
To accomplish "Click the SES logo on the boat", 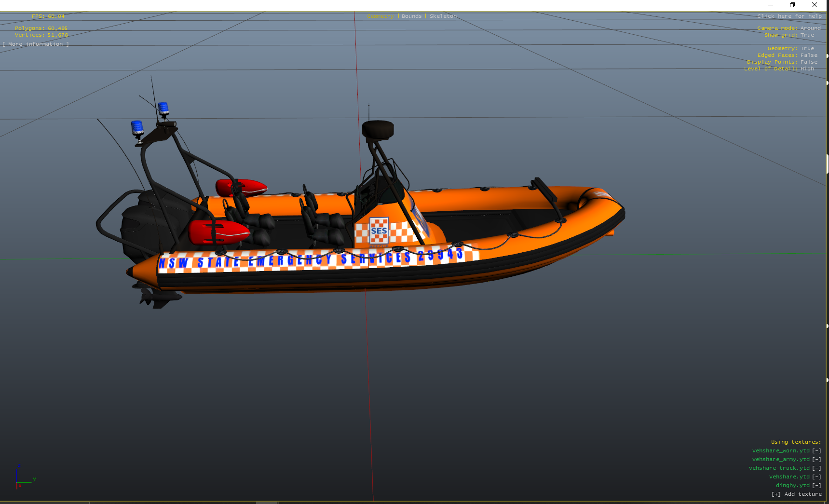I will pyautogui.click(x=379, y=231).
